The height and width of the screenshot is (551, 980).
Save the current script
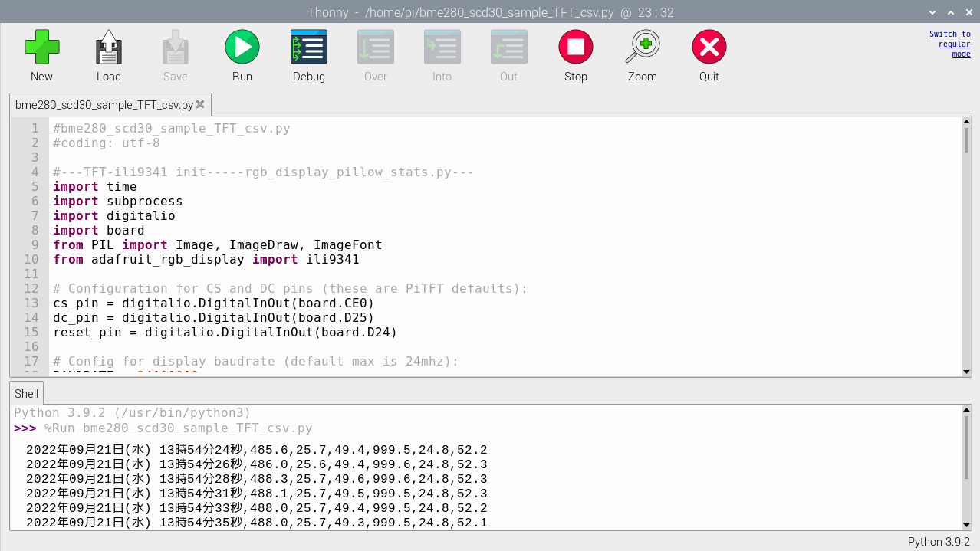[x=175, y=47]
